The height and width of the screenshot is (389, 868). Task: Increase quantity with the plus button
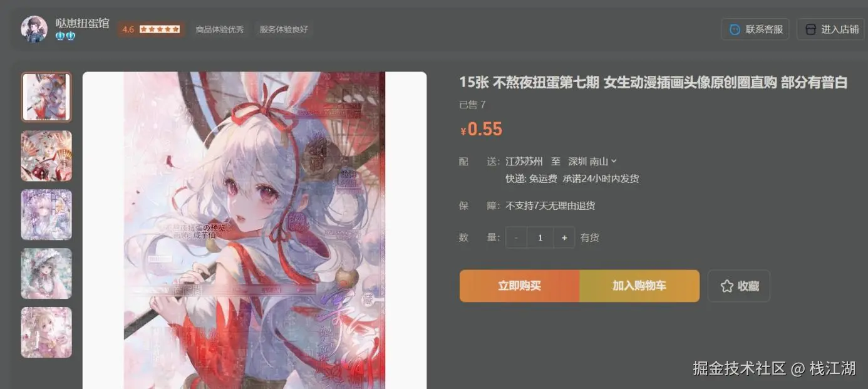564,238
